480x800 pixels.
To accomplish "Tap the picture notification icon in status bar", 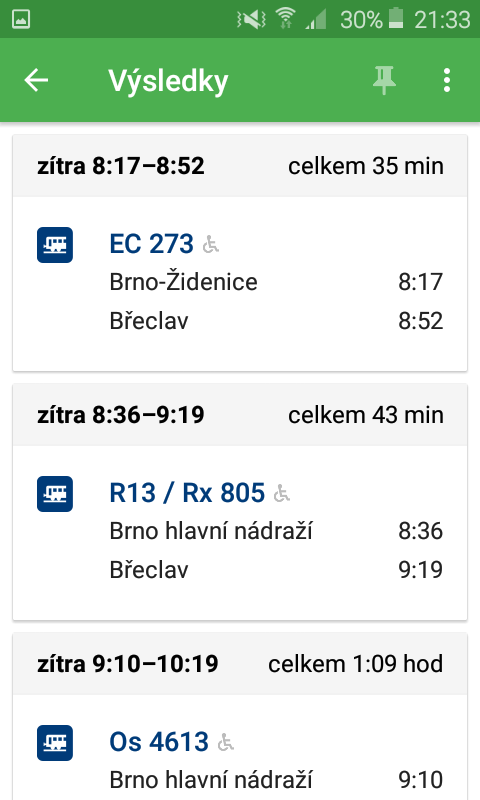I will coord(21,19).
